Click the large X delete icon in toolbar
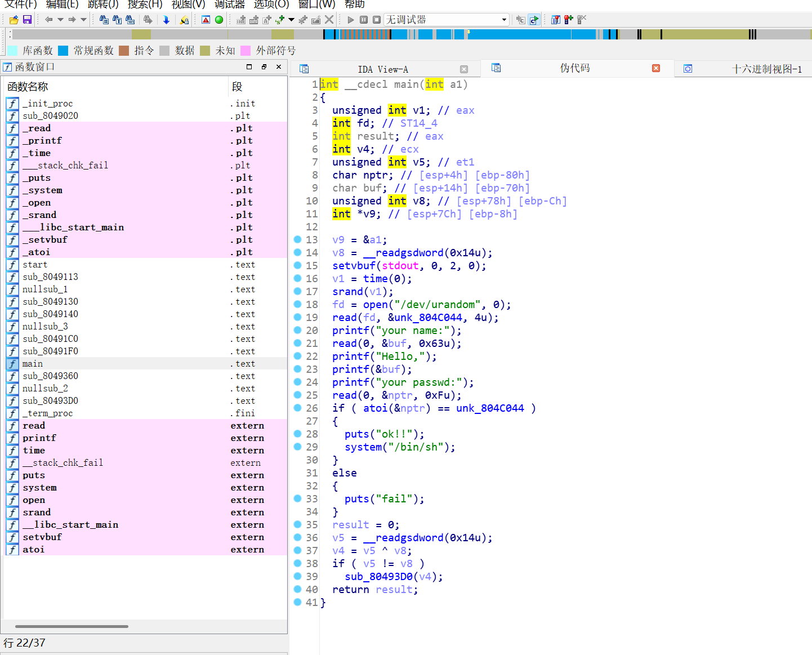The image size is (812, 655). point(329,20)
